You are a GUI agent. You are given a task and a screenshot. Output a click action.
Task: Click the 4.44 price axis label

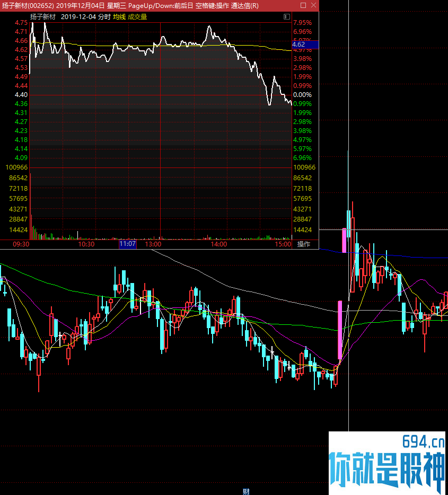21,85
